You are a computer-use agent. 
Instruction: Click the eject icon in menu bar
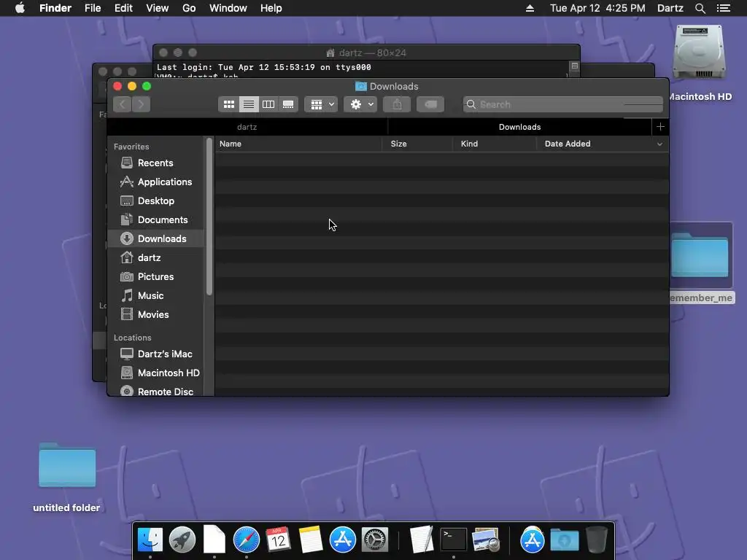point(530,8)
